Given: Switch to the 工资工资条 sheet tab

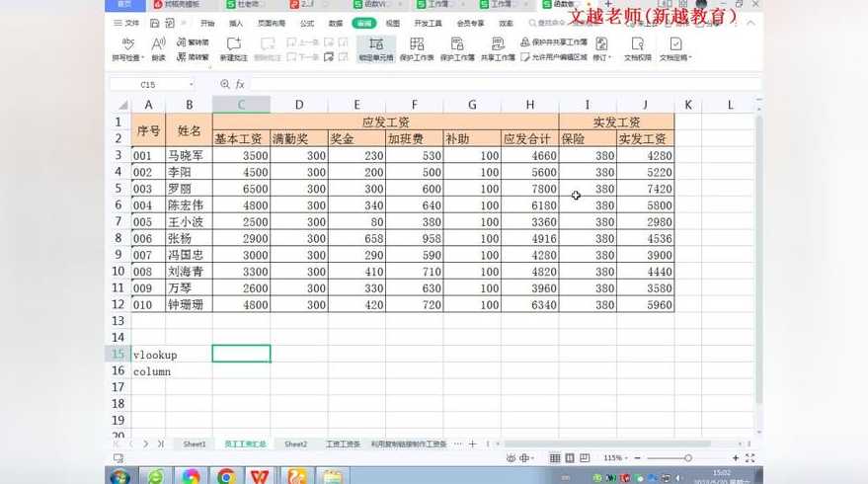Looking at the screenshot, I should tap(343, 444).
